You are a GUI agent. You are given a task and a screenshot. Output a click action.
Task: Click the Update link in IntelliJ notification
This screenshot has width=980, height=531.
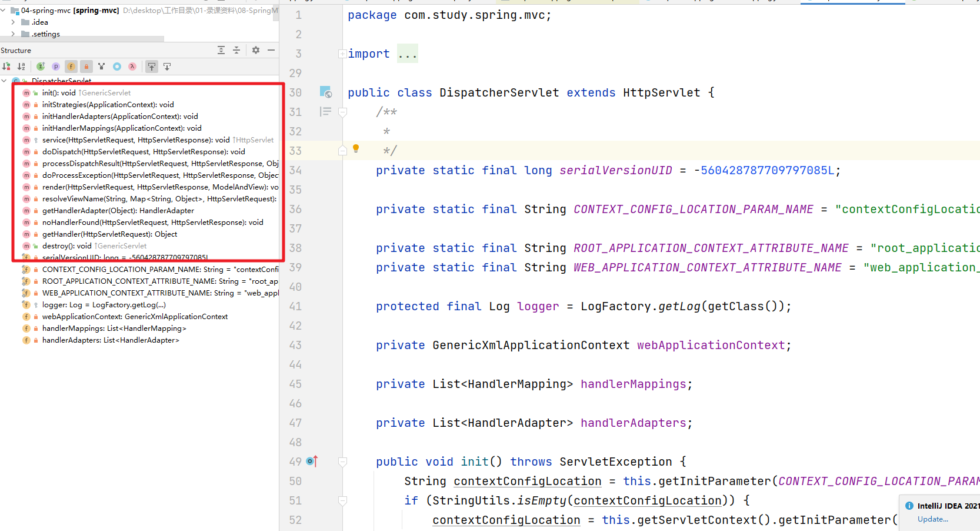tap(932, 519)
